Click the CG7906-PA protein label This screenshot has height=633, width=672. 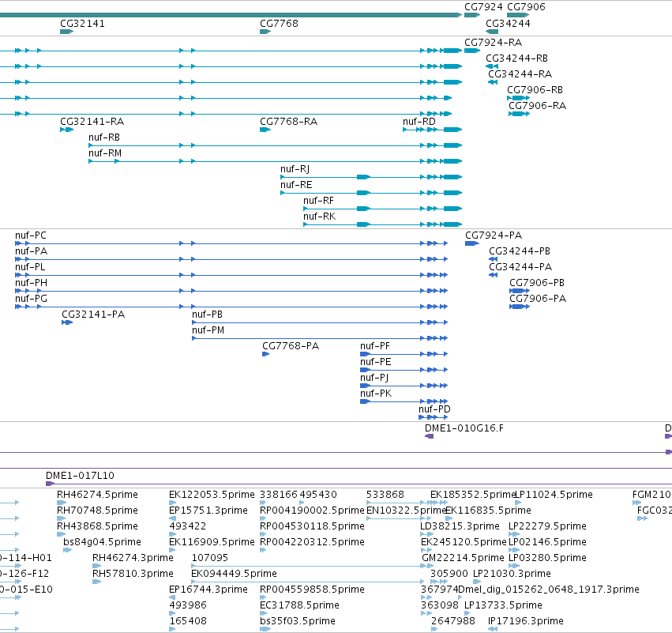[x=538, y=299]
